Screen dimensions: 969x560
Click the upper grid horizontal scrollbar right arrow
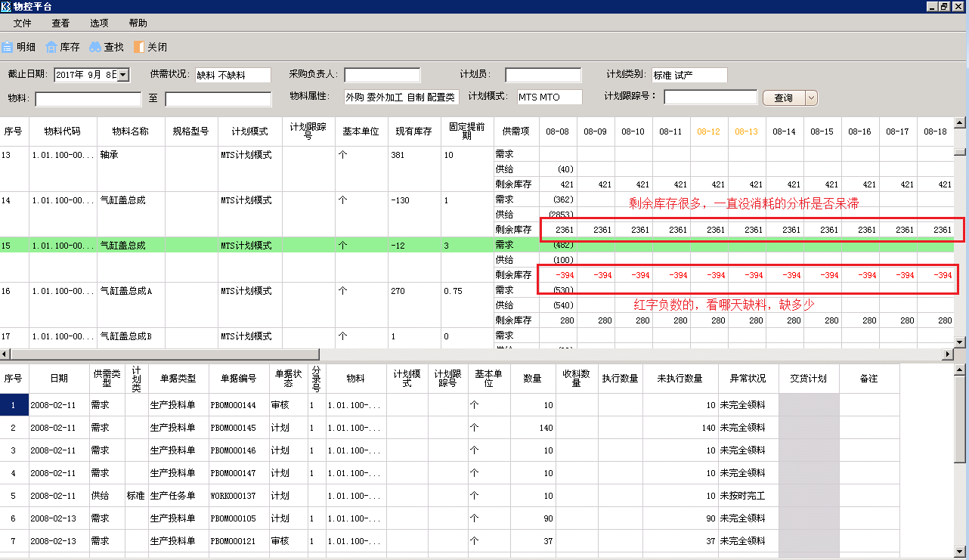click(x=948, y=354)
